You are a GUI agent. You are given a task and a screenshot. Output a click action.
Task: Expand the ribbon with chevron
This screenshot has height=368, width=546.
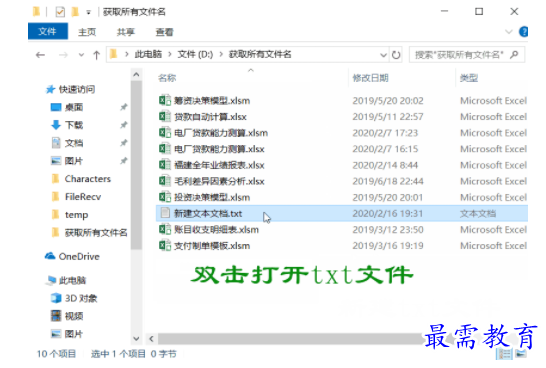[x=508, y=32]
